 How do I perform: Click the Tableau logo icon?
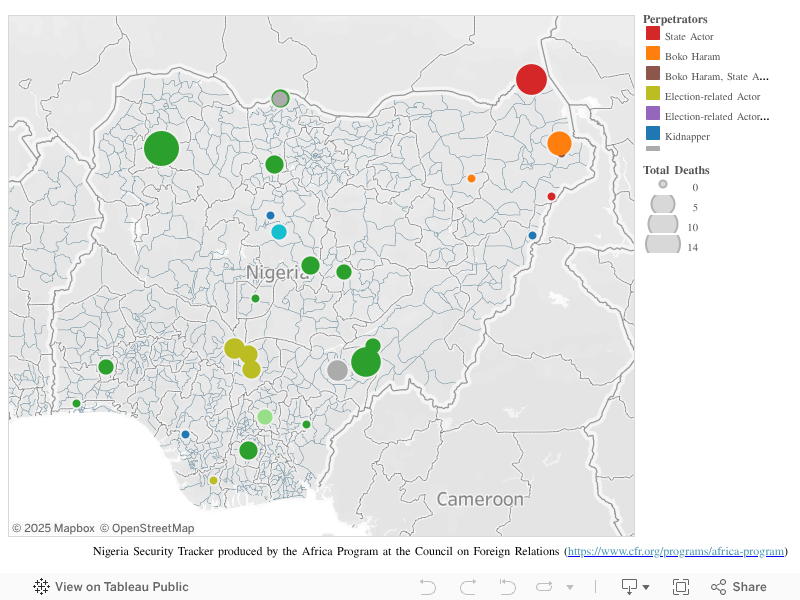(42, 587)
